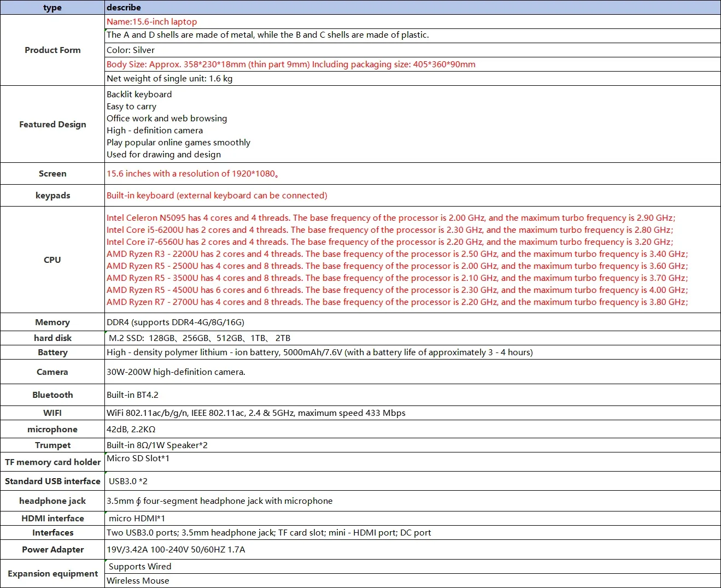Select the 'DDR4 (supports DDR4-4G/8G/16G)' cell
Screen dimensions: 721x588
[413, 322]
